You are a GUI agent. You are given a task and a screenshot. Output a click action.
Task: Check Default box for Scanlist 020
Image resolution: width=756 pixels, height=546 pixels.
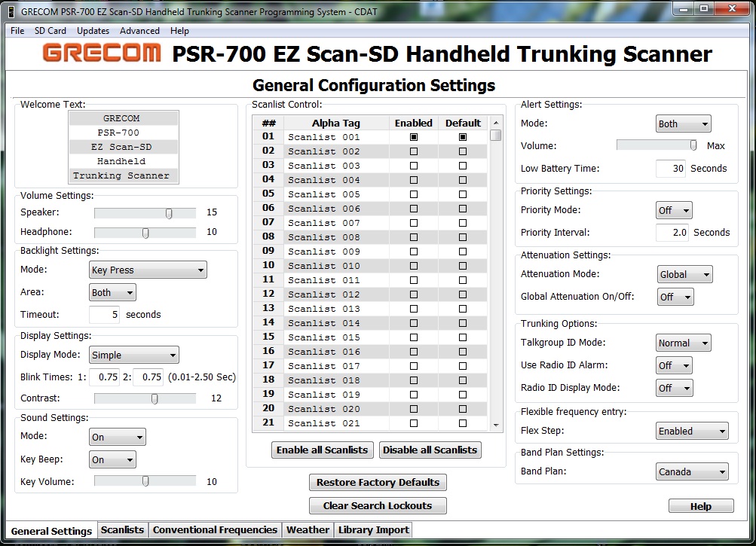tap(463, 409)
